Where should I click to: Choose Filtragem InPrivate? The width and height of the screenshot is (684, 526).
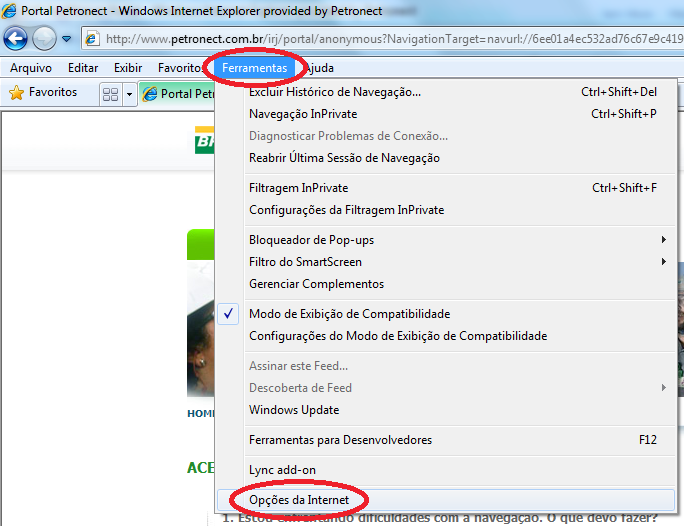click(446, 188)
